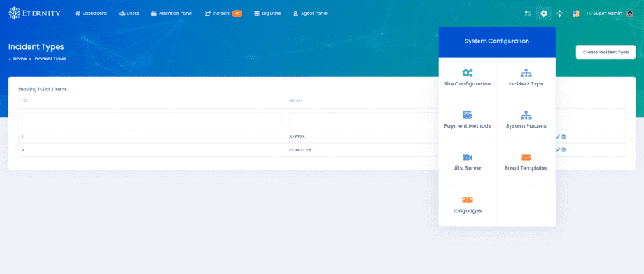Open the language flag selector
This screenshot has width=644, height=274.
point(576,13)
